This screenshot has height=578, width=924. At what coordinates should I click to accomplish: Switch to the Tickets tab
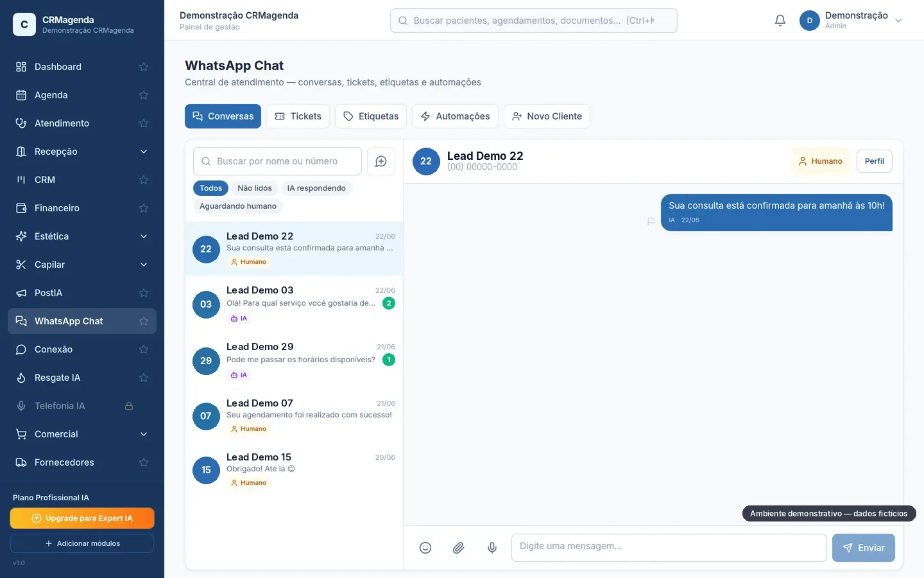pyautogui.click(x=298, y=116)
